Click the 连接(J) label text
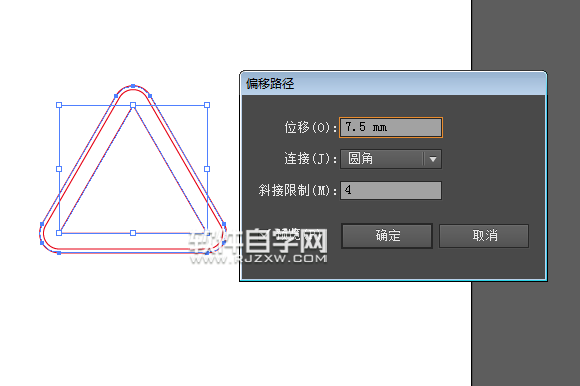 click(x=310, y=159)
